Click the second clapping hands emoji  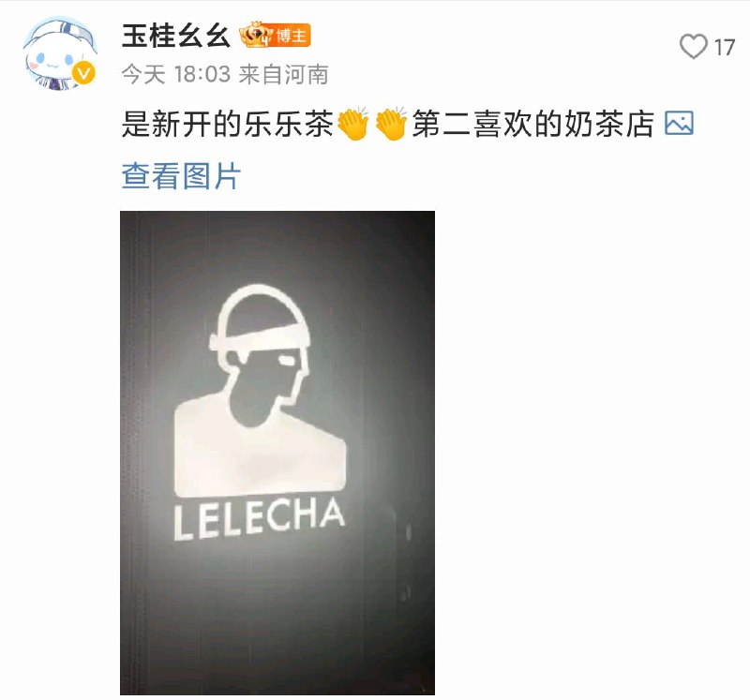(391, 124)
